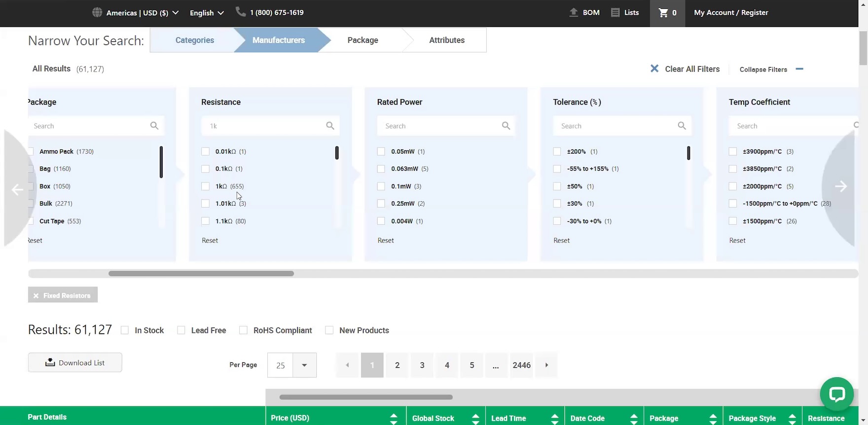Tick the RoHS Compliant checkbox
The width and height of the screenshot is (868, 425).
pos(243,330)
